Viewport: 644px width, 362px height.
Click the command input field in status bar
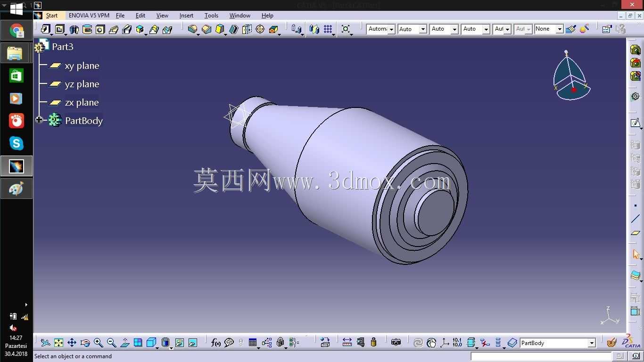(x=541, y=356)
